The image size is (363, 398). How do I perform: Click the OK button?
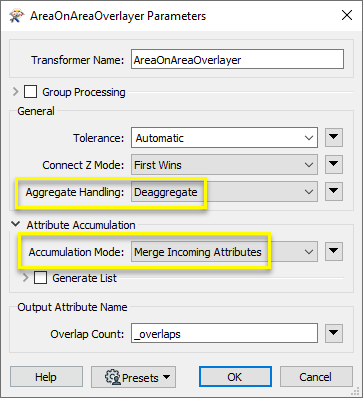(x=235, y=377)
